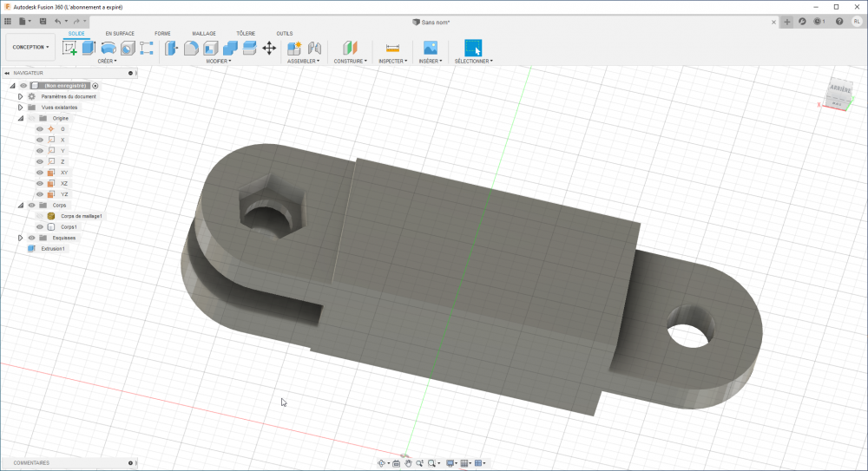The width and height of the screenshot is (868, 471).
Task: Switch to the TÔLERIE tab
Action: [x=246, y=33]
